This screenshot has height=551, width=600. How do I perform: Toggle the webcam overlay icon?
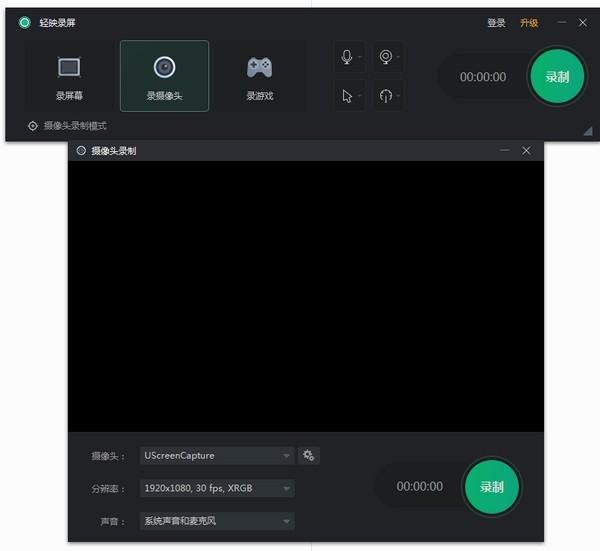[x=385, y=57]
